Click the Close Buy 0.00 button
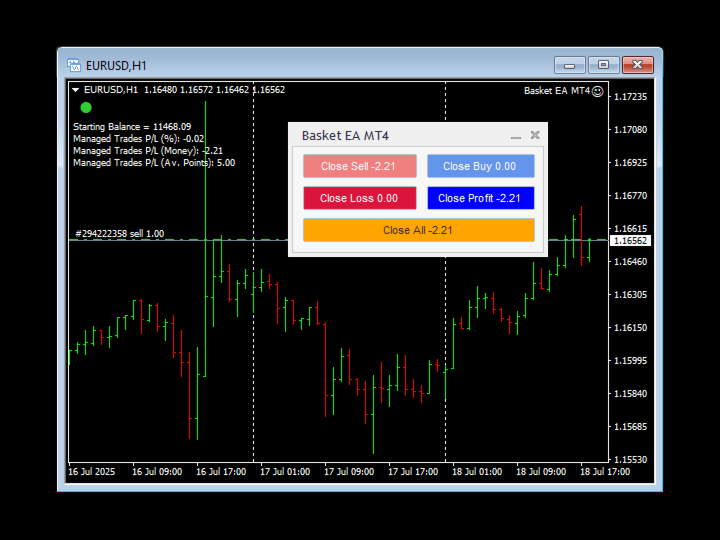This screenshot has width=720, height=540. point(481,166)
